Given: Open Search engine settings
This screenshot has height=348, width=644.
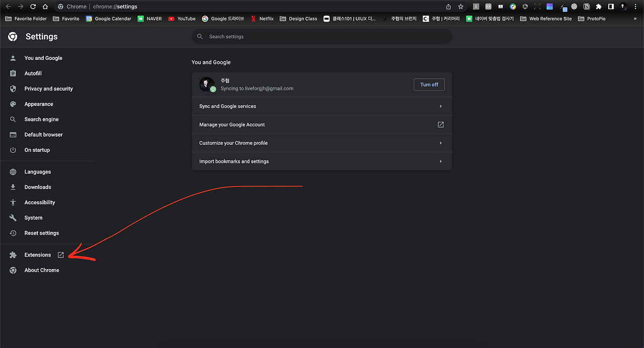Looking at the screenshot, I should [x=41, y=119].
